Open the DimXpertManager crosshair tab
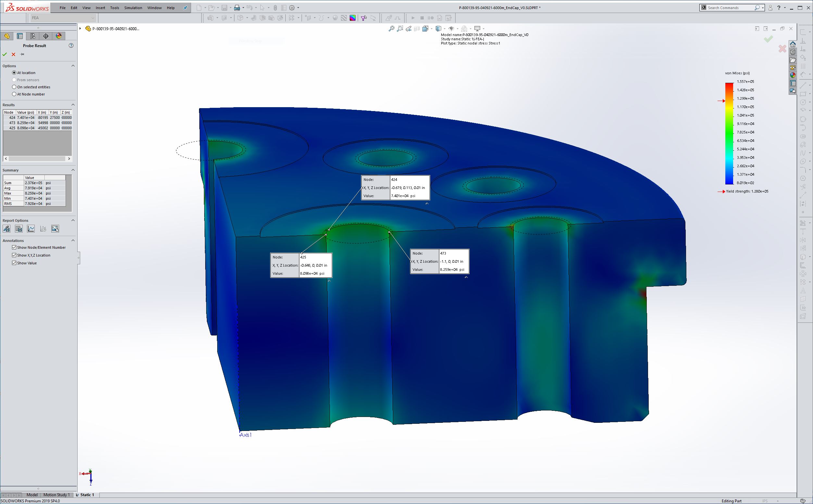Screen dimensions: 813x504 coord(46,36)
